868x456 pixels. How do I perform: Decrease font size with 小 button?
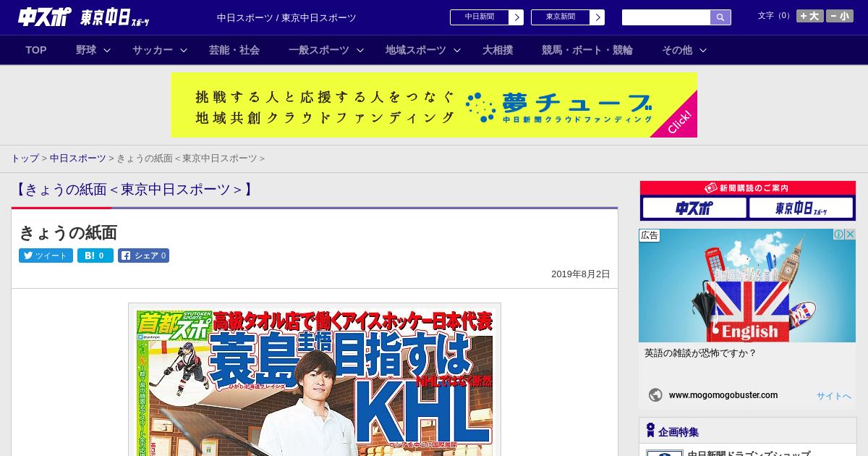pyautogui.click(x=840, y=16)
